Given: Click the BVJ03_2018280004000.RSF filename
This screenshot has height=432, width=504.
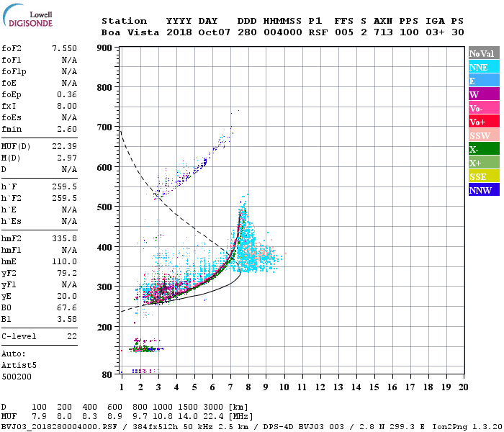Looking at the screenshot, I should pos(59,426).
